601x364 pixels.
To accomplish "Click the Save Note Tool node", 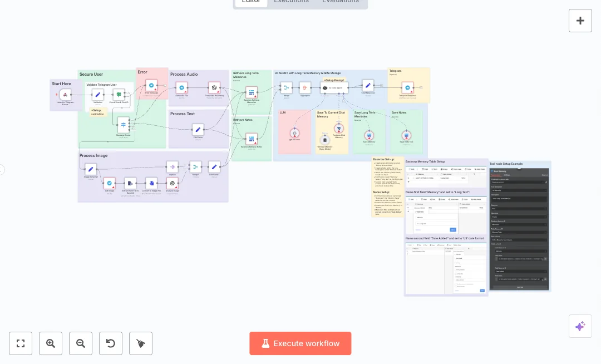I will click(x=407, y=135).
